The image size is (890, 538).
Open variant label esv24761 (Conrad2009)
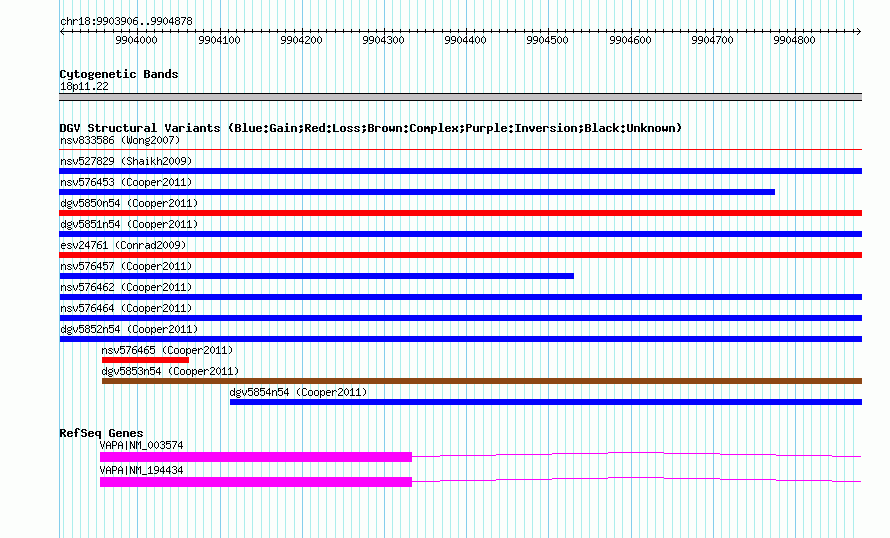coord(123,245)
